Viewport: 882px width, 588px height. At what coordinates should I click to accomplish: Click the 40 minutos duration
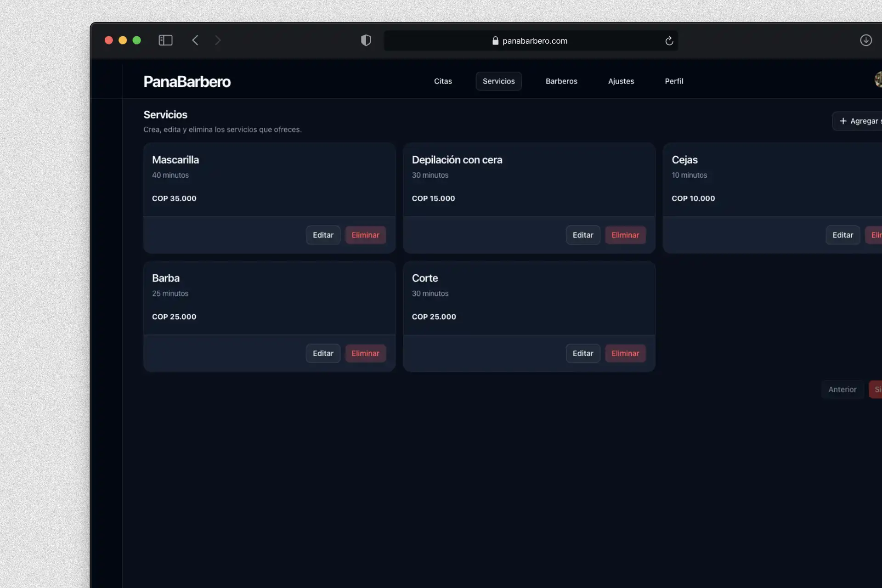(170, 175)
